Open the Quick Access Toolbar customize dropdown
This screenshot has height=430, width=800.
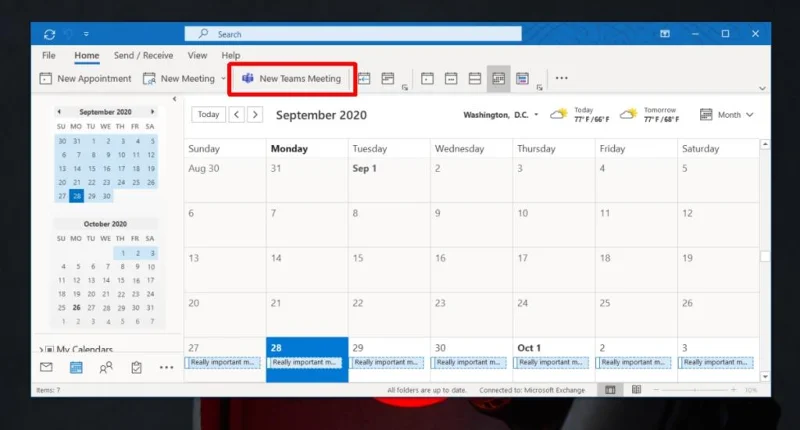[x=86, y=34]
